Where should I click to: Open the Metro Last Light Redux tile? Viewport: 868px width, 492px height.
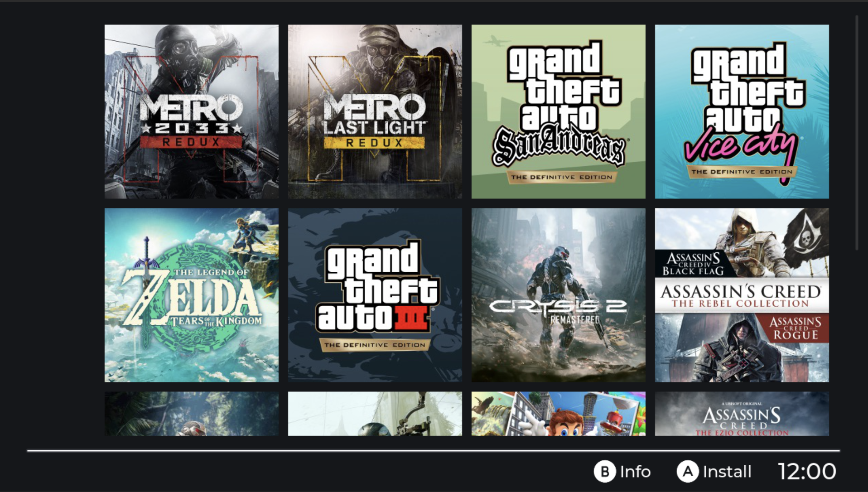point(375,111)
